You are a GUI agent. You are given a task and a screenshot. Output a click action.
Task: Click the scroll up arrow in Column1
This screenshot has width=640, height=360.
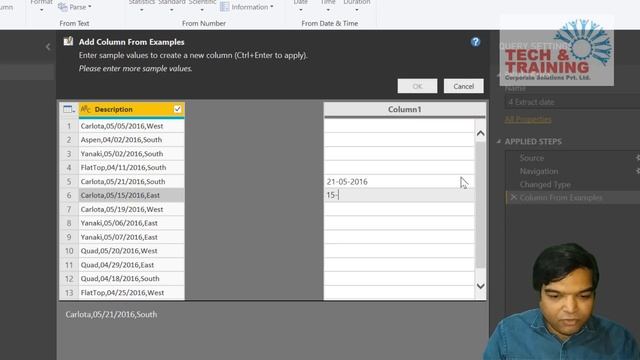(480, 133)
